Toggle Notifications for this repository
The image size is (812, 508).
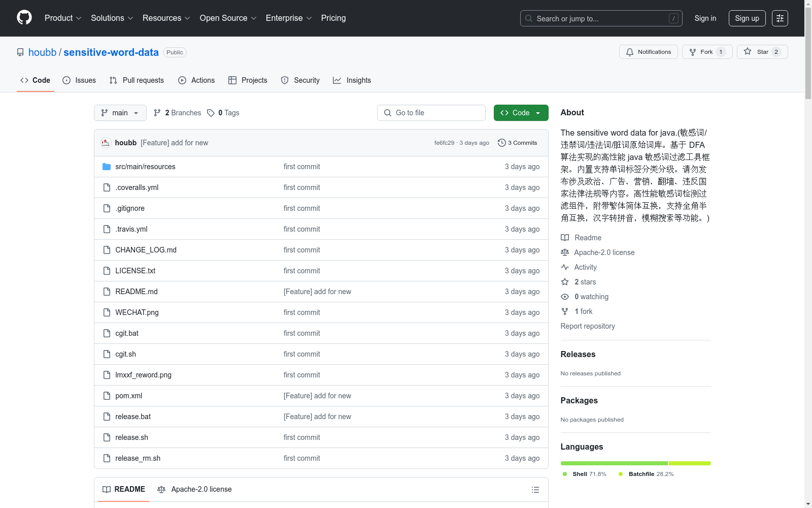[648, 52]
